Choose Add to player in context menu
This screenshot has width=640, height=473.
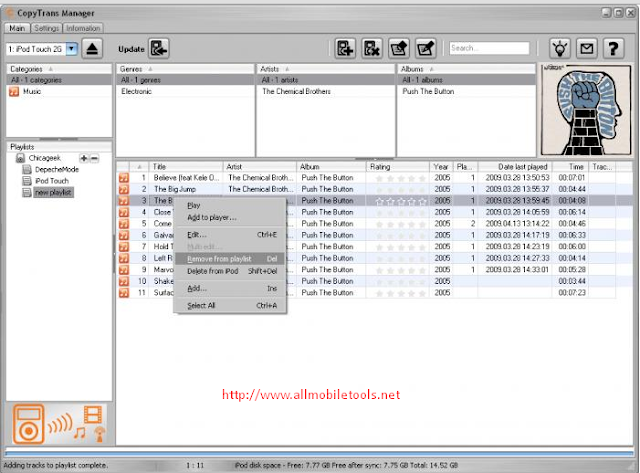click(x=230, y=218)
